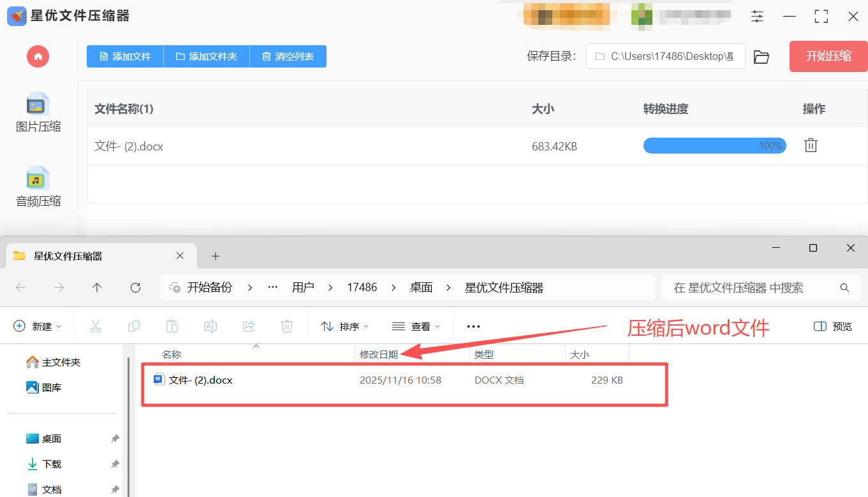Open the 排序 sort dropdown
868x497 pixels.
[x=345, y=326]
